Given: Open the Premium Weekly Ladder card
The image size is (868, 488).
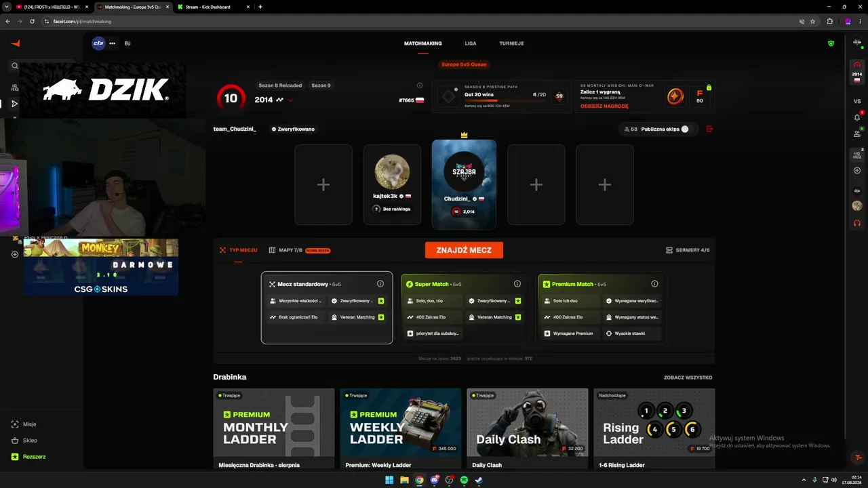Looking at the screenshot, I should [x=401, y=428].
